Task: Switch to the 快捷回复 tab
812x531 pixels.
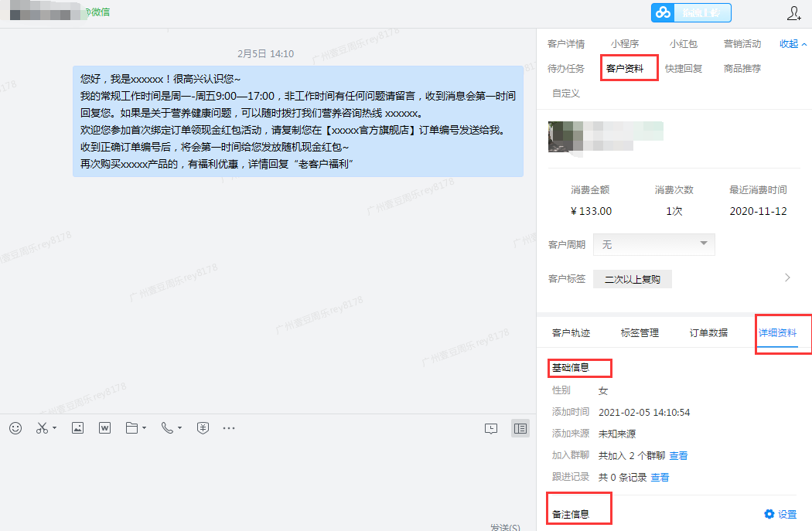Action: [x=684, y=68]
